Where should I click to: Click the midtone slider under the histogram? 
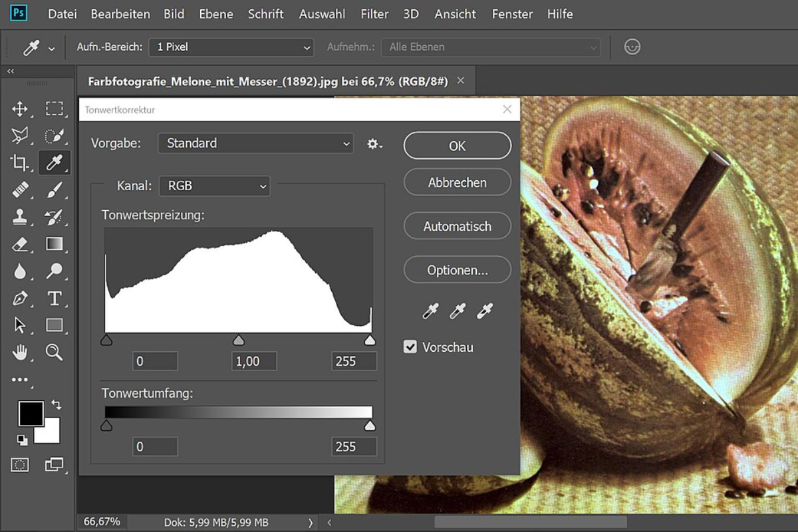click(239, 339)
